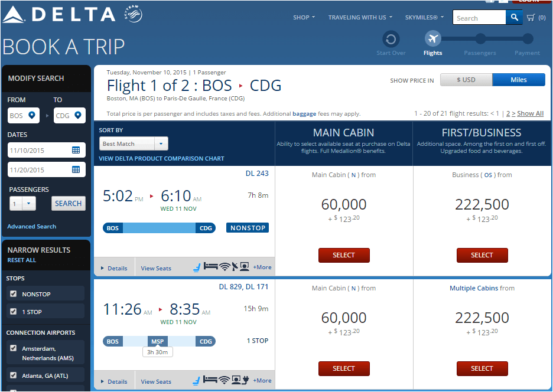The width and height of the screenshot is (553, 392).
Task: Open the passengers count dropdown
Action: pos(22,204)
